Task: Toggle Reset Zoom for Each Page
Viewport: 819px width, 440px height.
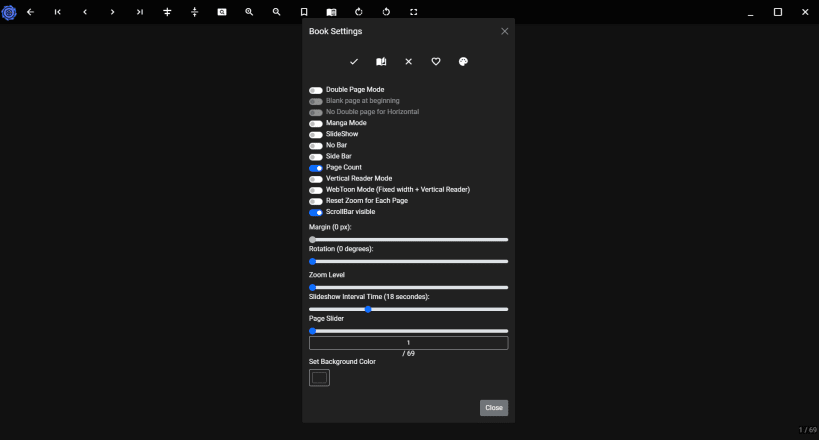Action: [315, 201]
